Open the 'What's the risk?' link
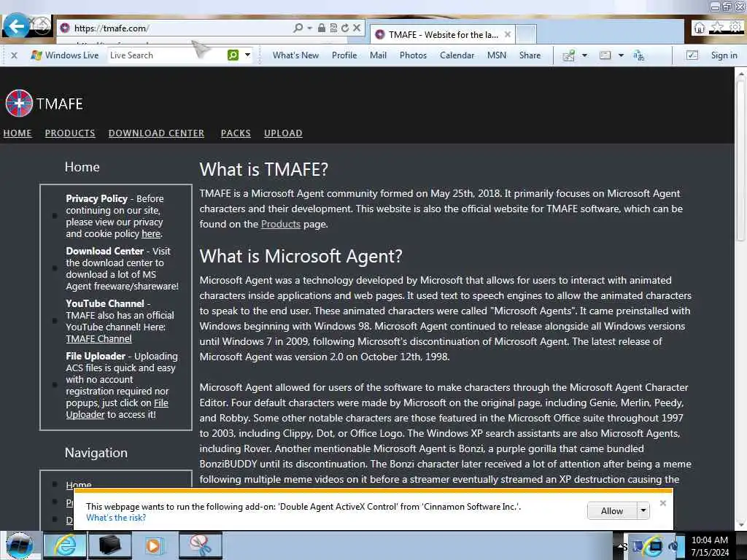The image size is (747, 560). (116, 518)
